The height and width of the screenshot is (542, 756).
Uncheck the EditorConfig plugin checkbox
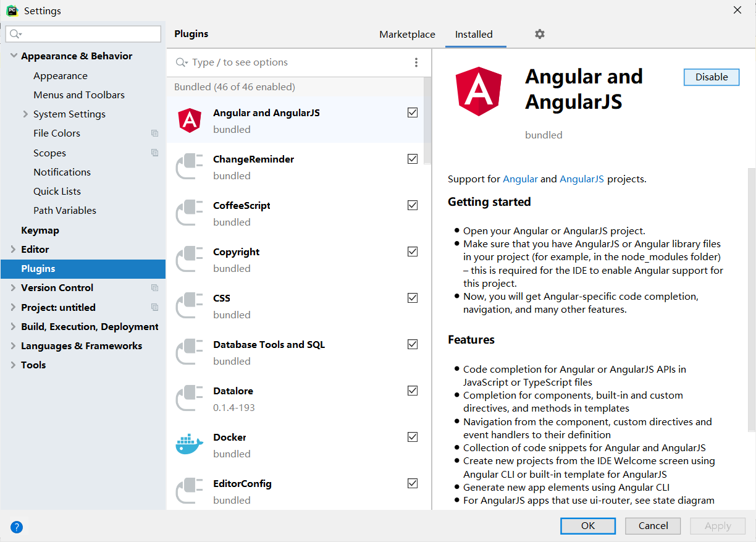click(413, 483)
